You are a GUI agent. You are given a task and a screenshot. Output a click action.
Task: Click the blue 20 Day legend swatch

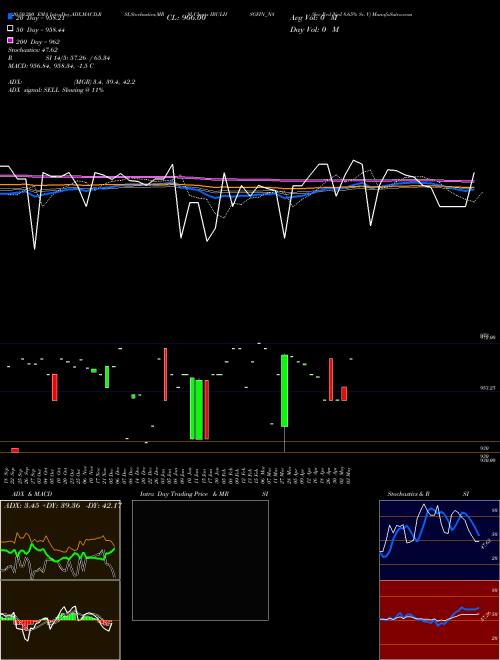click(x=10, y=16)
